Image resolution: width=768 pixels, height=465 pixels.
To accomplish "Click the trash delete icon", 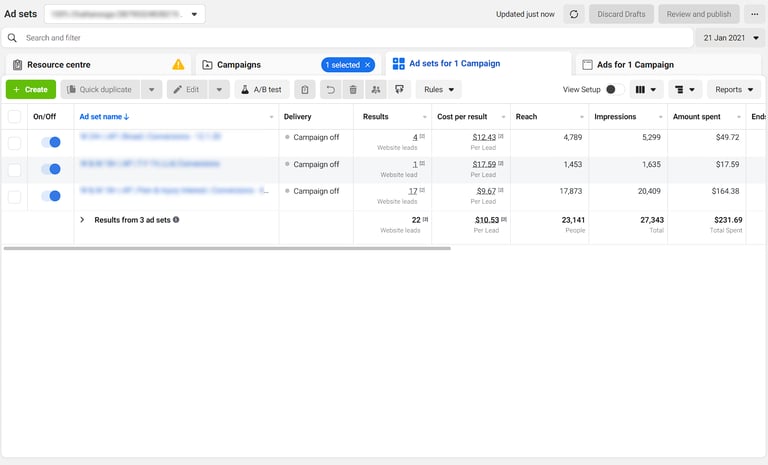I will [x=353, y=90].
